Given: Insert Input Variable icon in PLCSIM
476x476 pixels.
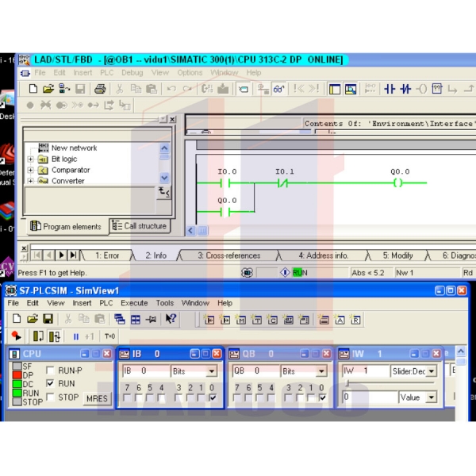Looking at the screenshot, I should 209,320.
